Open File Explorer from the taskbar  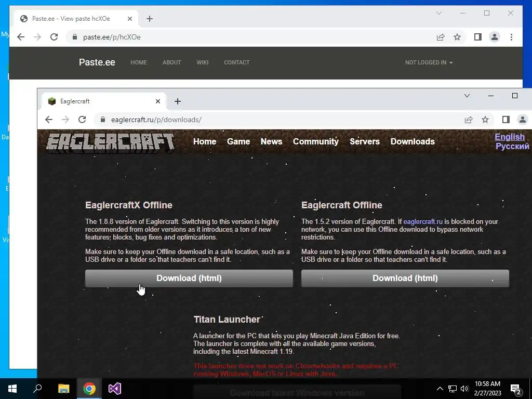point(63,389)
